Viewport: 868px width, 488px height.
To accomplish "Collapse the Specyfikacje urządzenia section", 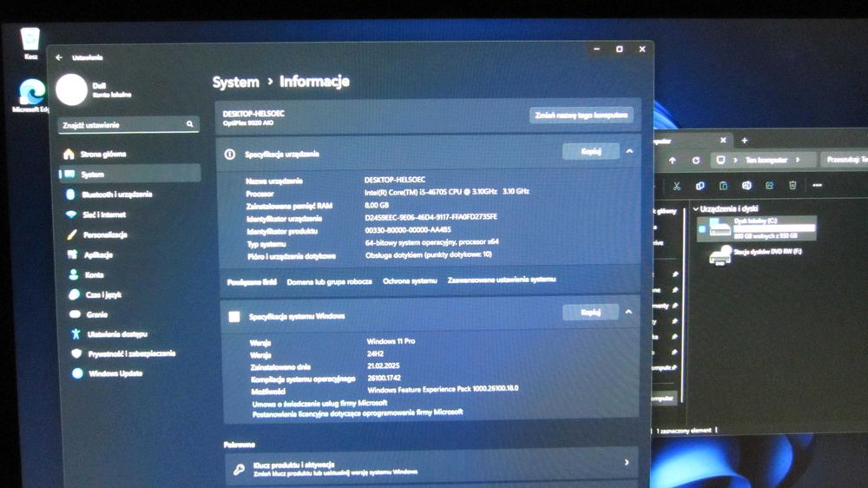I will pyautogui.click(x=629, y=151).
